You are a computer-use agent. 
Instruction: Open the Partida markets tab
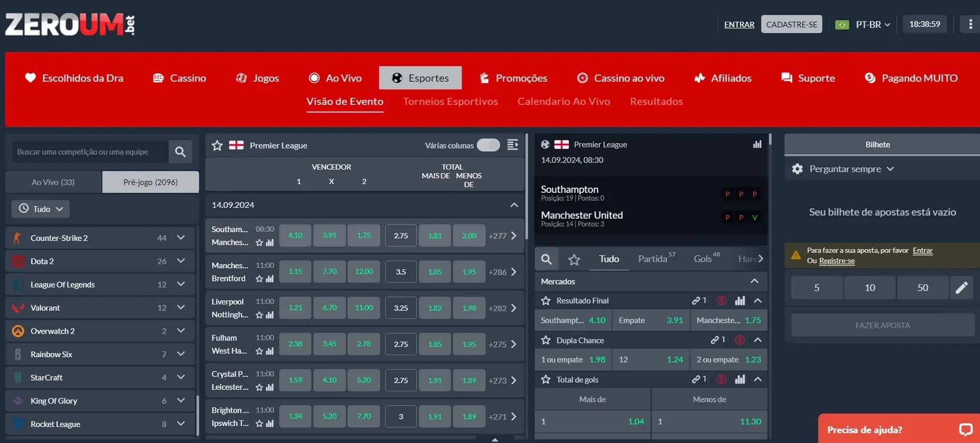656,258
